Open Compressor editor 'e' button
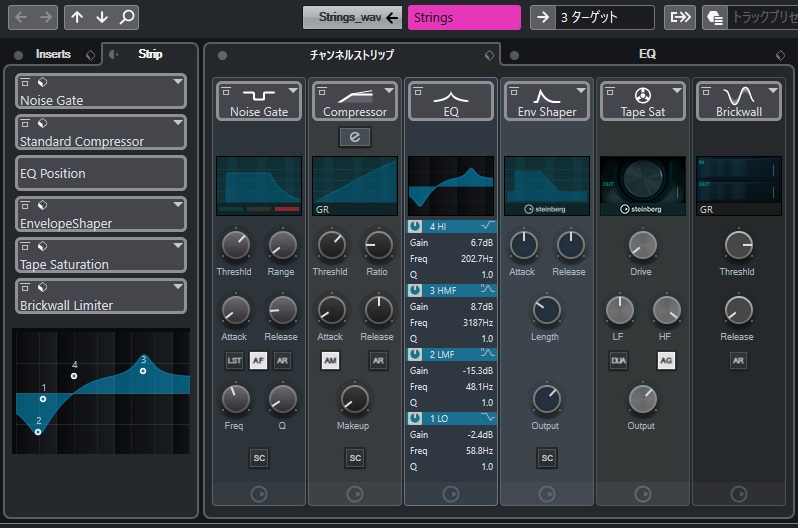 pyautogui.click(x=355, y=136)
